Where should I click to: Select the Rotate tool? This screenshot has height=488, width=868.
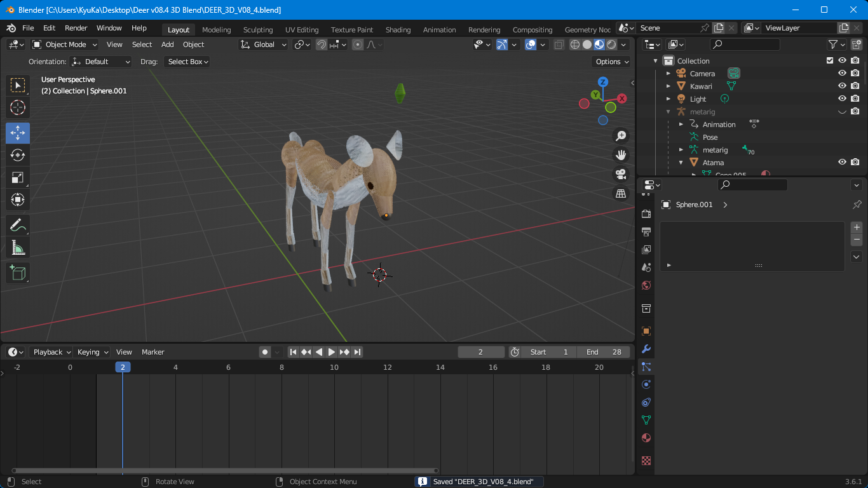click(x=18, y=155)
